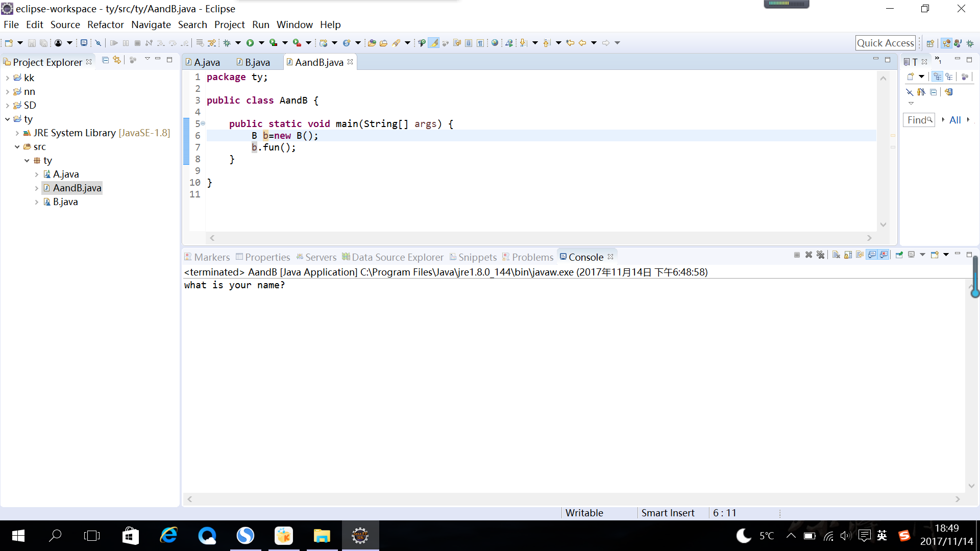Click the New file wizard toolbar icon
This screenshot has width=980, height=551.
click(9, 43)
